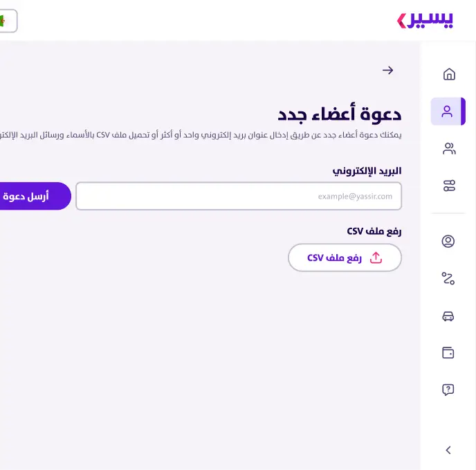Image resolution: width=476 pixels, height=470 pixels.
Task: Open the account profile circle icon
Action: pyautogui.click(x=448, y=241)
